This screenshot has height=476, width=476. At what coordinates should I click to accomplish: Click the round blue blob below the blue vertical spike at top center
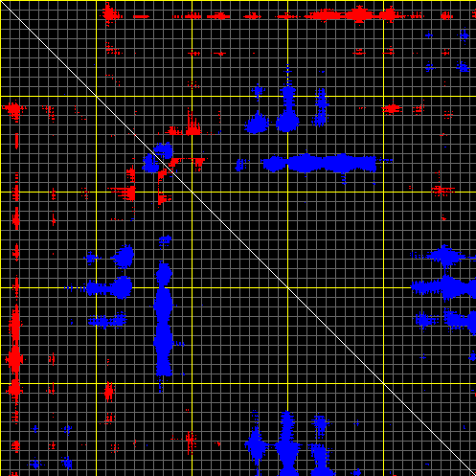(287, 122)
